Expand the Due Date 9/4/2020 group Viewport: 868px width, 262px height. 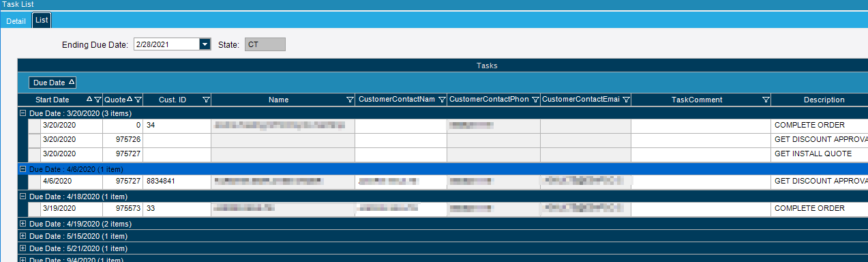tap(23, 259)
